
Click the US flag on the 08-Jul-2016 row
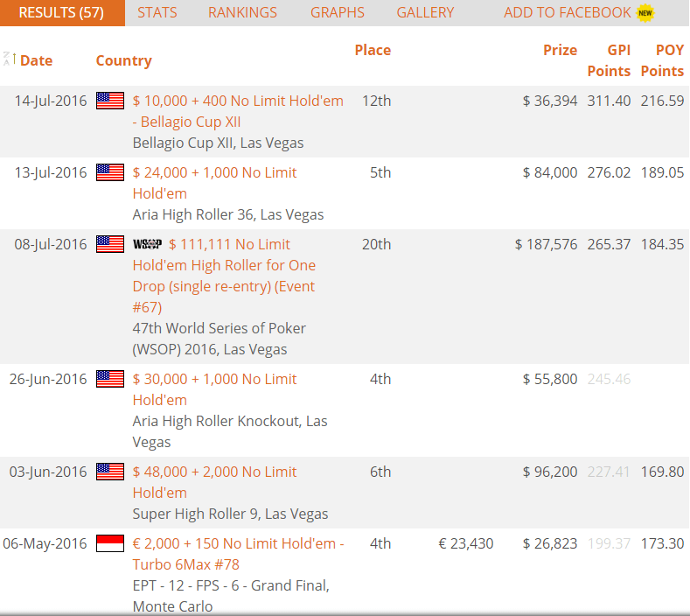tap(110, 244)
